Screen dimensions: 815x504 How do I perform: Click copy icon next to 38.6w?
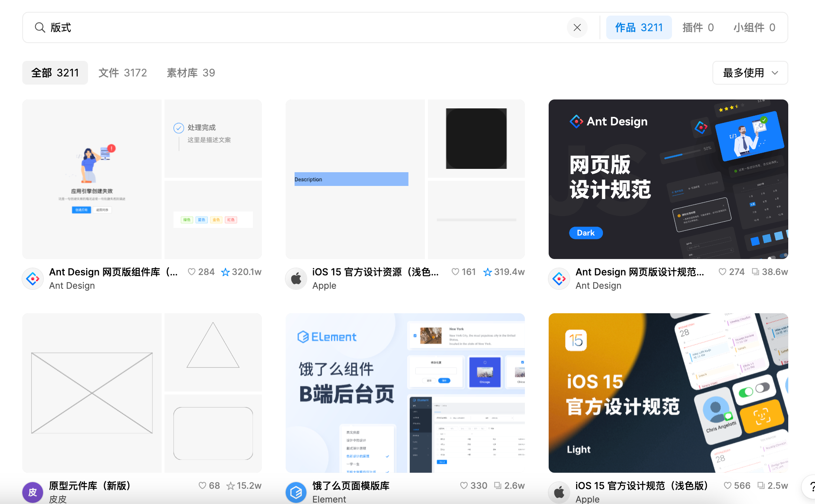point(756,272)
